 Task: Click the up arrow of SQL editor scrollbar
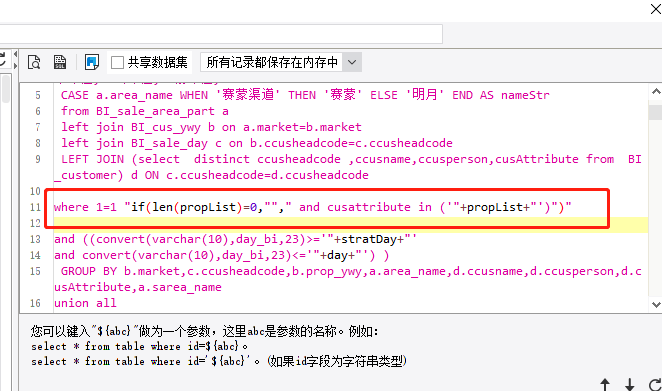tap(656, 91)
